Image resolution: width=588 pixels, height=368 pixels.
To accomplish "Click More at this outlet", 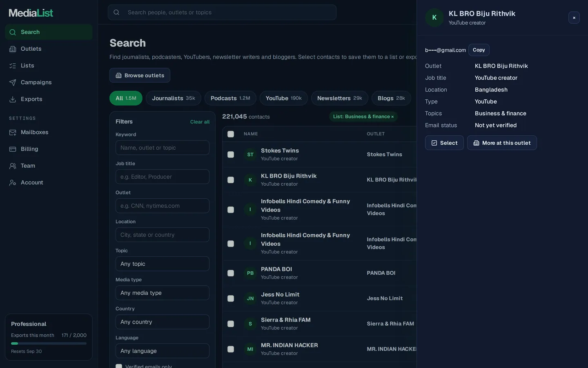I will coord(502,143).
